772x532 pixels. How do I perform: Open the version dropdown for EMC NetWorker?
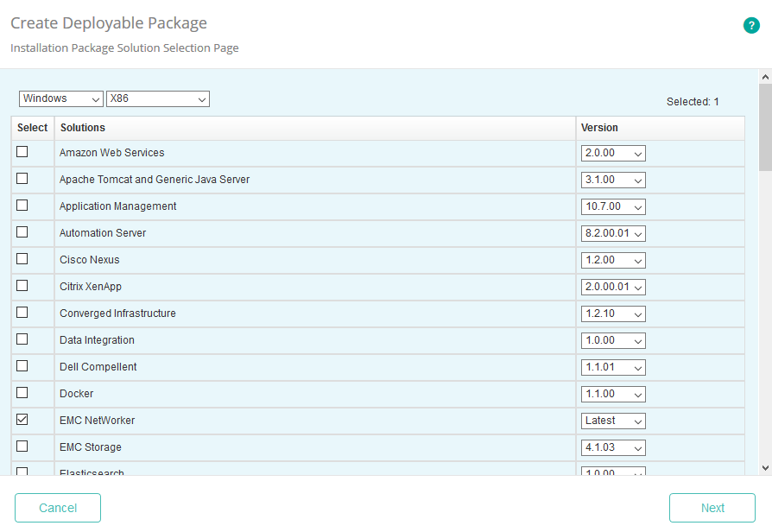[x=613, y=421]
